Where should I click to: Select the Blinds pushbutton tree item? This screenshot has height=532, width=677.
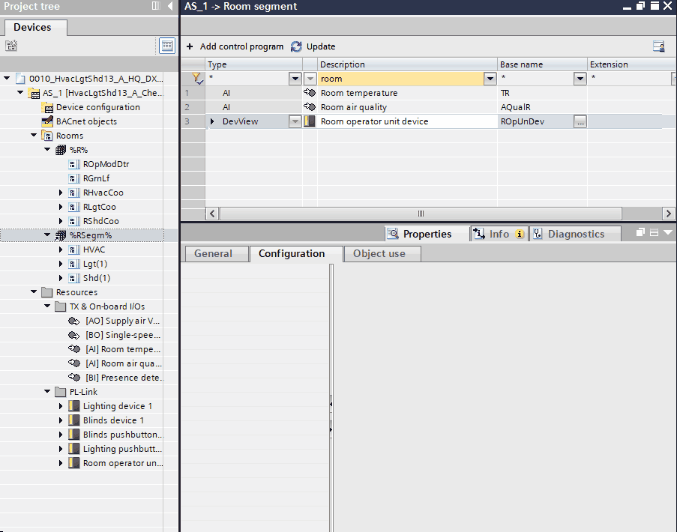(123, 434)
